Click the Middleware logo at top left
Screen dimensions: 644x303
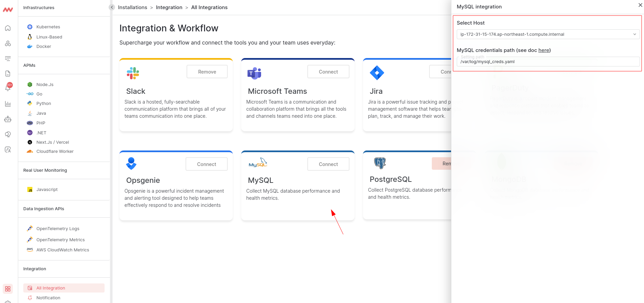(8, 10)
